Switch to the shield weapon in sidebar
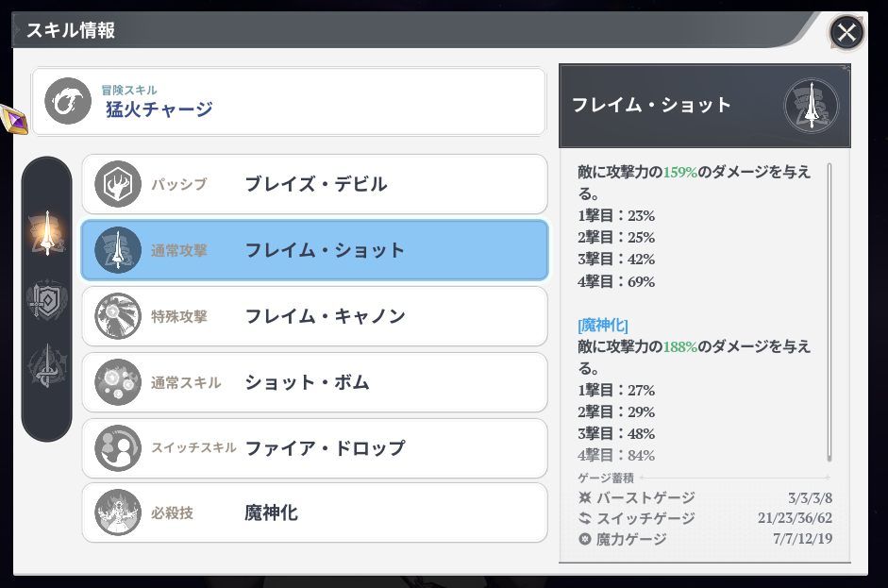 [x=46, y=302]
